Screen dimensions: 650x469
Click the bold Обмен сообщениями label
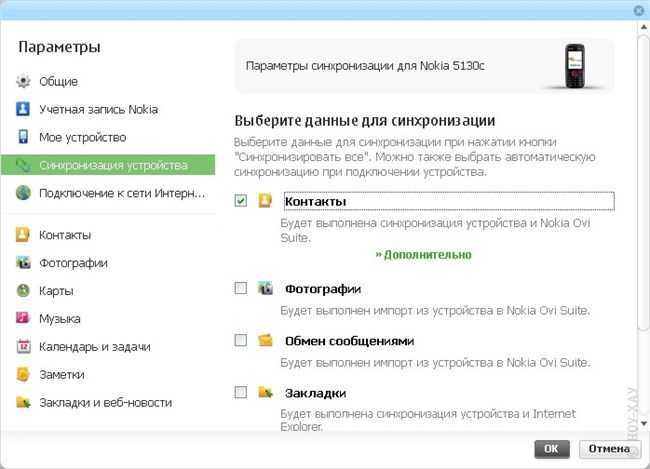349,341
